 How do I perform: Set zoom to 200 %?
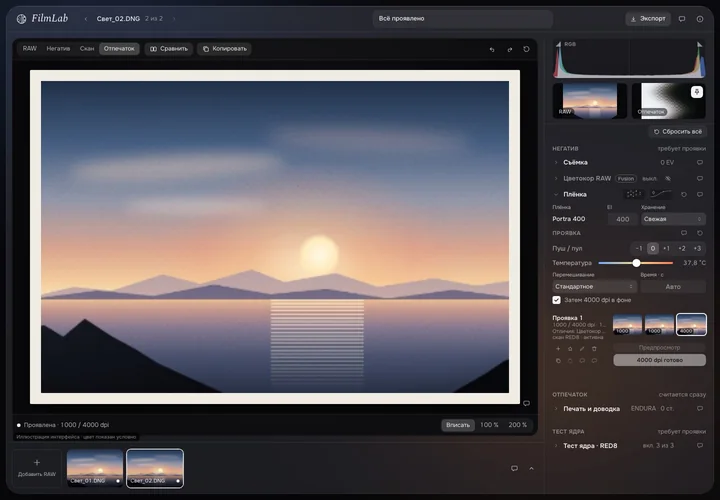[518, 425]
